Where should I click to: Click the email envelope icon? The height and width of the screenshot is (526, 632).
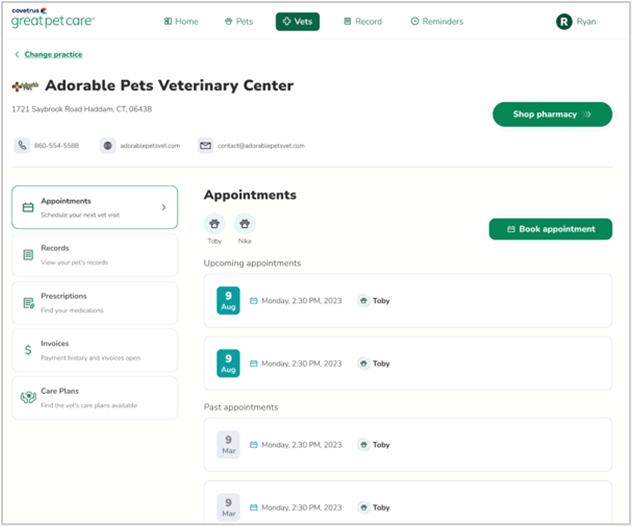pos(206,145)
